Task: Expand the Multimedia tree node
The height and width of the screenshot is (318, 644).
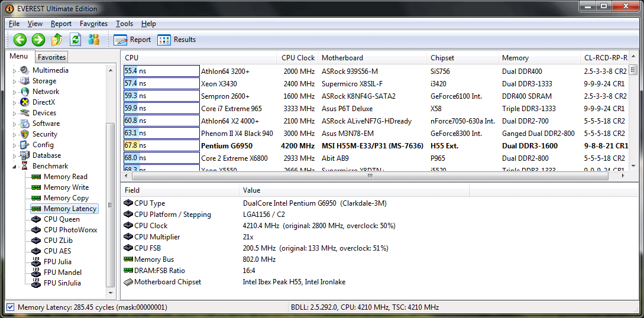Action: pyautogui.click(x=14, y=70)
